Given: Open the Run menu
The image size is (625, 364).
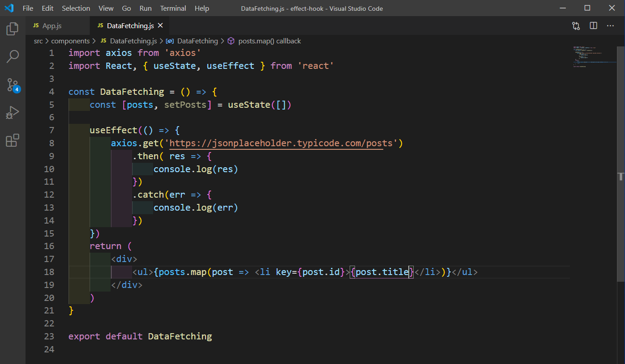Looking at the screenshot, I should click(146, 8).
